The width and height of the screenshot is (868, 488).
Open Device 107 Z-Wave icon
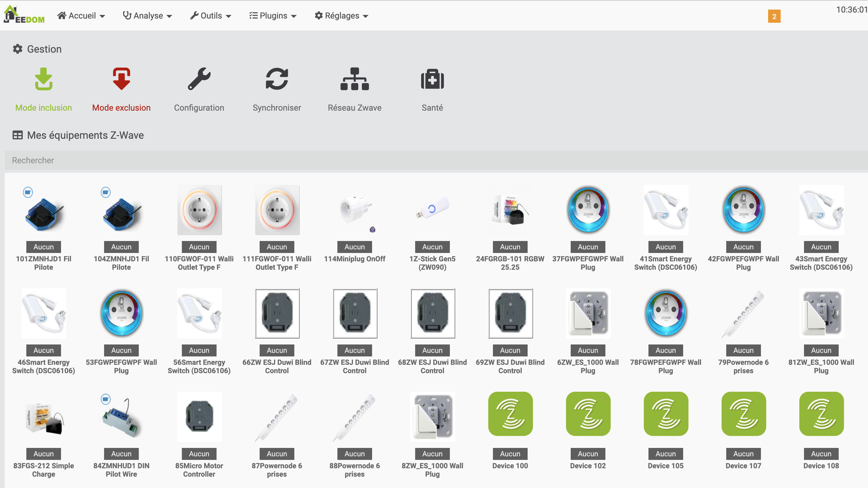744,414
